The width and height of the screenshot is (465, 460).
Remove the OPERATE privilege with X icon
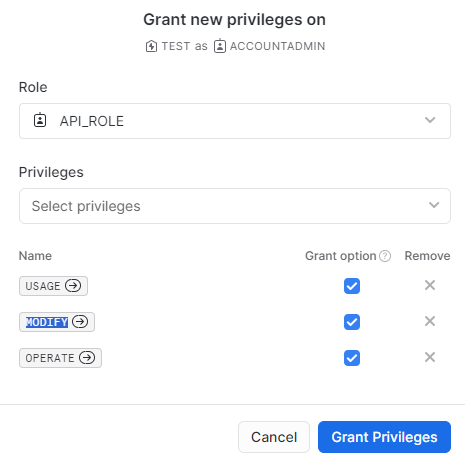pyautogui.click(x=430, y=357)
